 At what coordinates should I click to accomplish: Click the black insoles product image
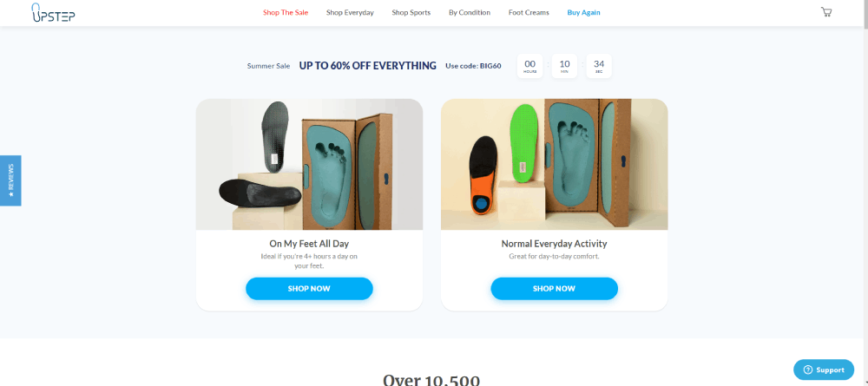click(310, 164)
